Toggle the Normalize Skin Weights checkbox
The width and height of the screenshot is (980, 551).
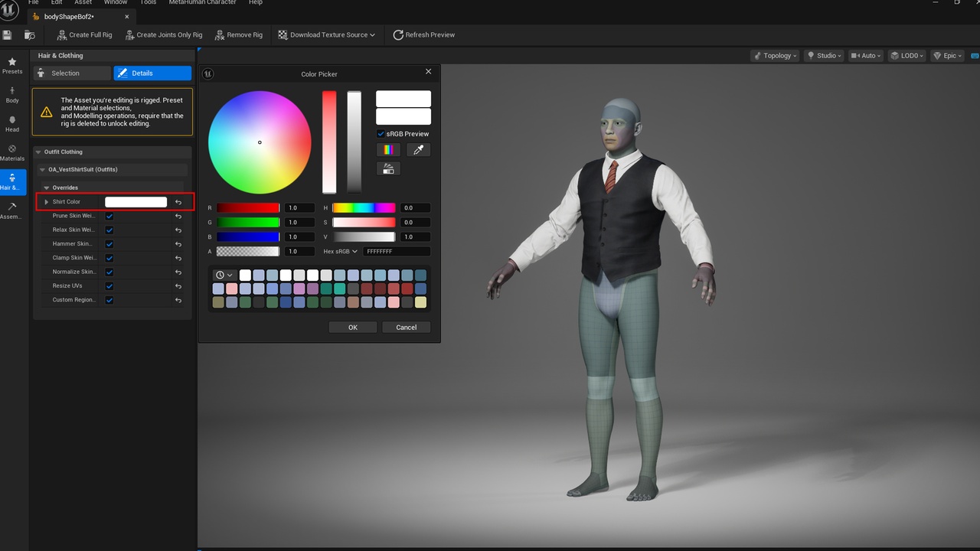[109, 272]
